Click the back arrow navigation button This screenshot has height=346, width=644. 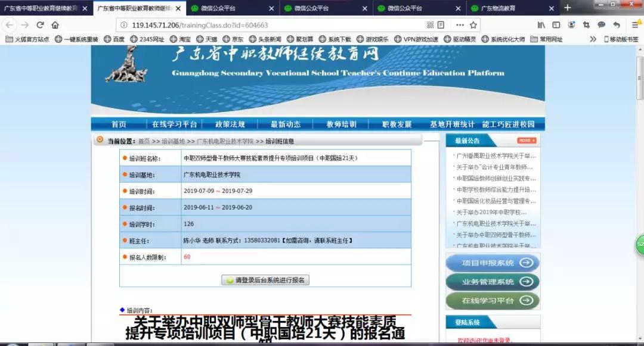[9, 25]
